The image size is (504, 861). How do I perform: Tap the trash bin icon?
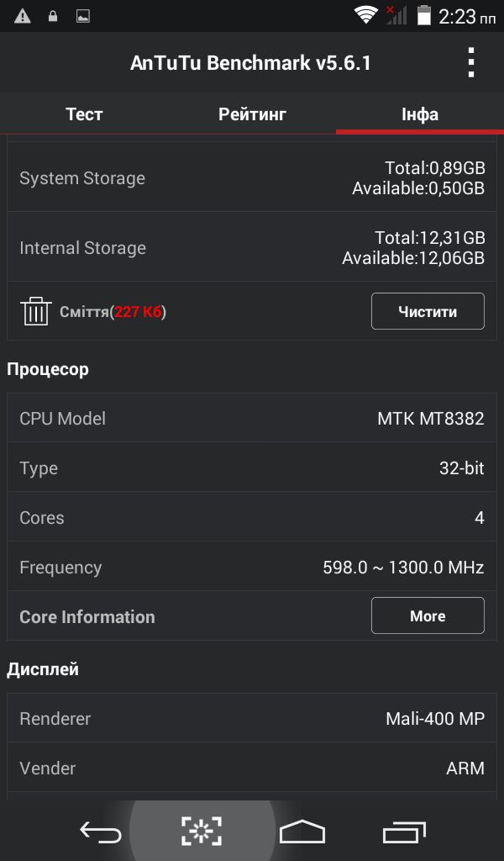[x=35, y=312]
